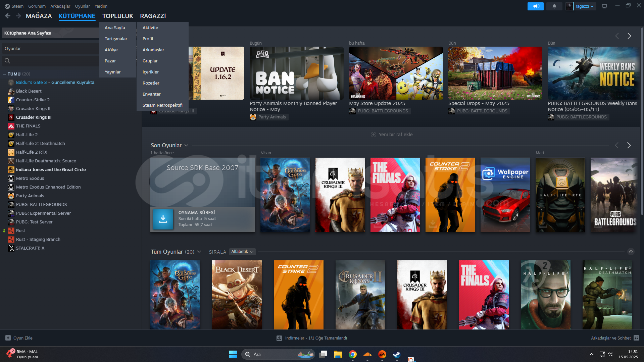Select Indiana Jones and the Great Circle

pos(51,169)
